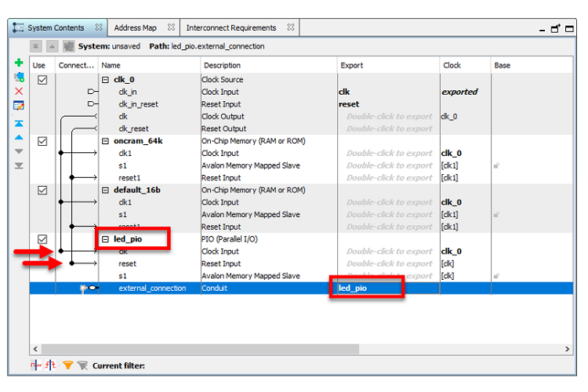Click the Base column header
This screenshot has width=588, height=392.
pyautogui.click(x=532, y=65)
